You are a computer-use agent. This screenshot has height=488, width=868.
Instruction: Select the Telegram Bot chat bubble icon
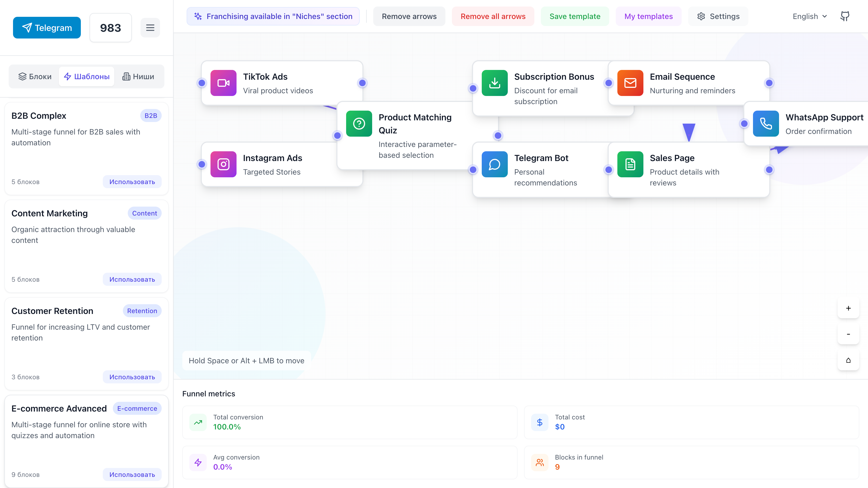(495, 164)
